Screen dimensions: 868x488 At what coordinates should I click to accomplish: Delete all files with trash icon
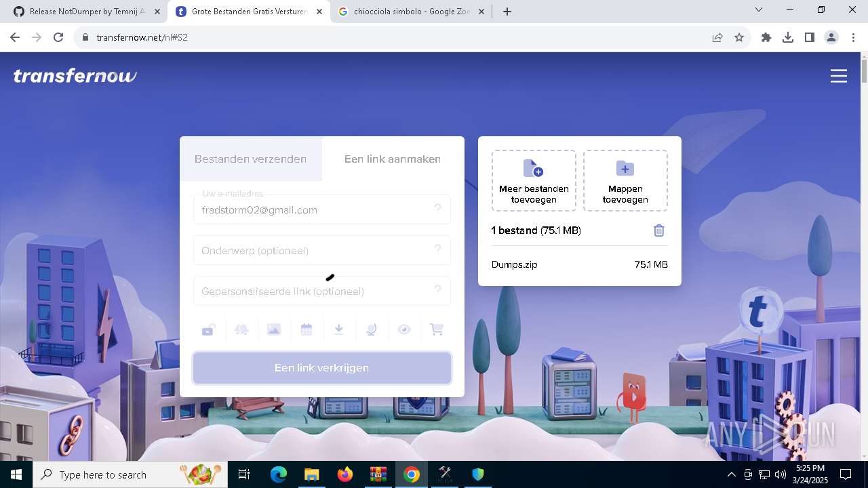click(x=659, y=230)
